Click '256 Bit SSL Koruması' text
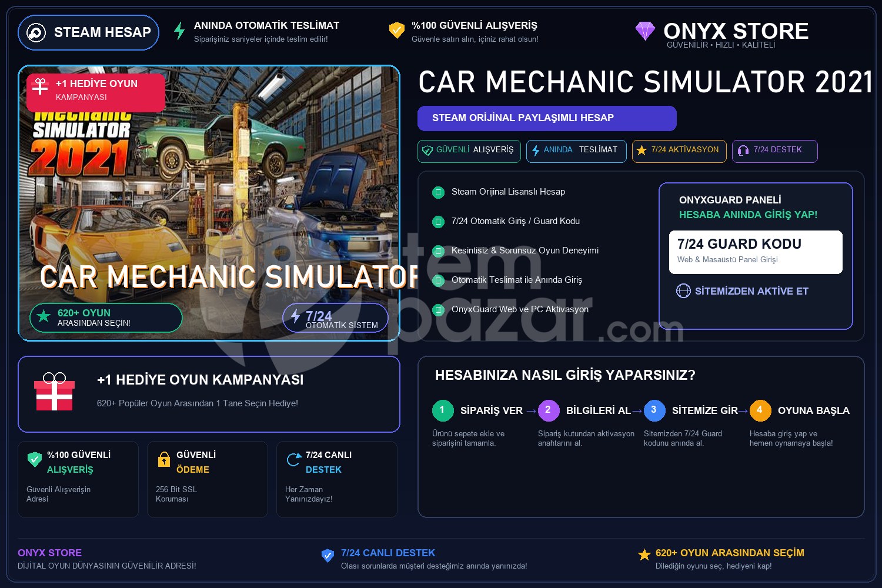 point(176,494)
